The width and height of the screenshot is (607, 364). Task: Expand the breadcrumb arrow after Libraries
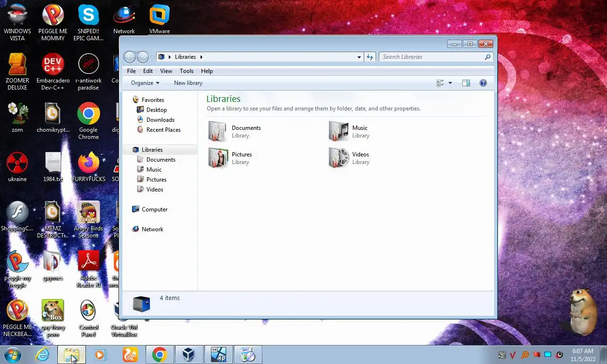coord(201,57)
